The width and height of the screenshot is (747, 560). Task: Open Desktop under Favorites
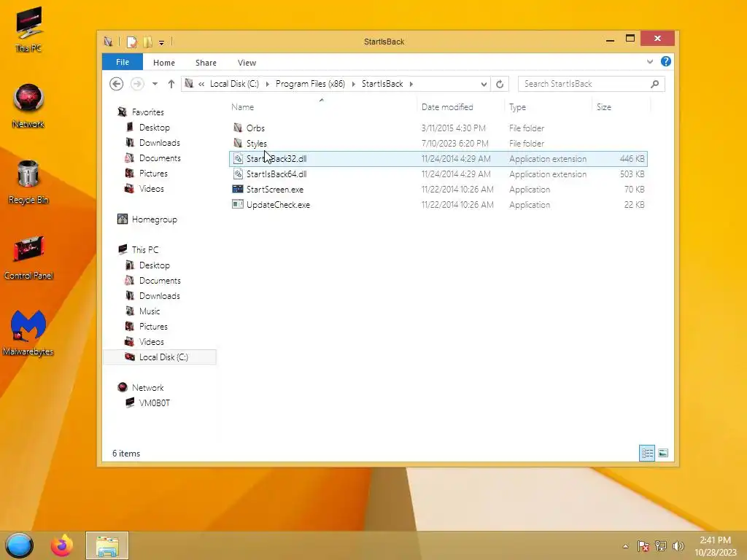pos(155,128)
